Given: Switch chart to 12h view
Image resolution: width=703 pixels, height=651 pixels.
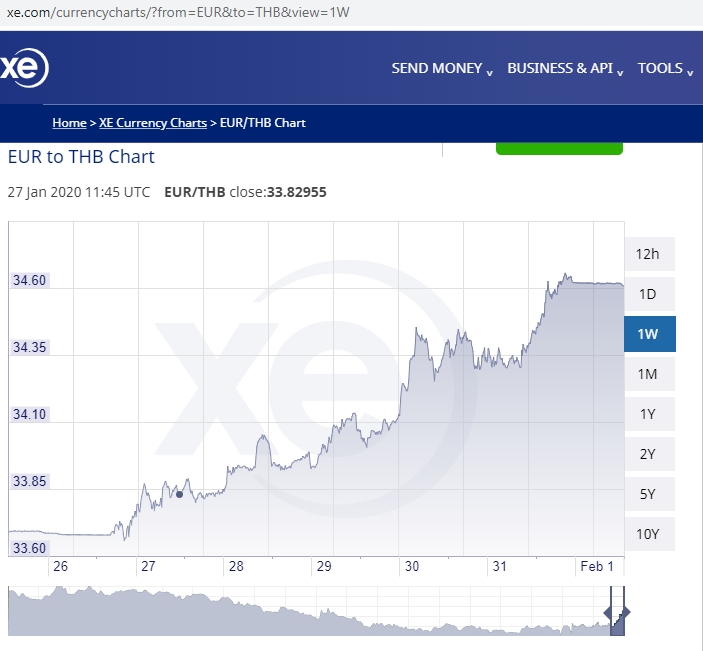Looking at the screenshot, I should tap(648, 254).
